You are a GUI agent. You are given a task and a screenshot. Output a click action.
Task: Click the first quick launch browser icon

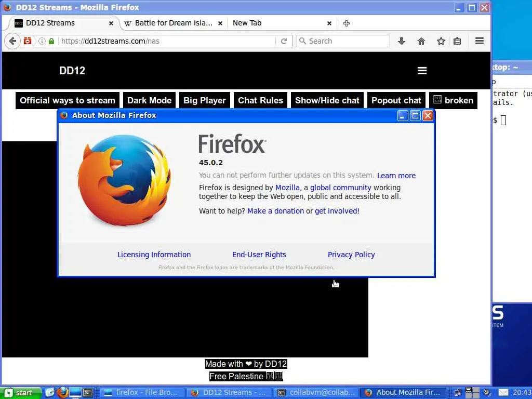(x=49, y=393)
